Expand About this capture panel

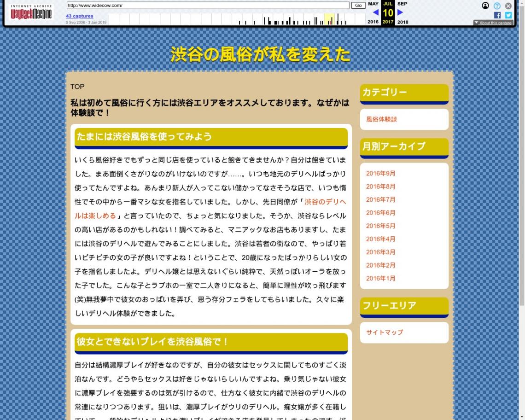(493, 23)
